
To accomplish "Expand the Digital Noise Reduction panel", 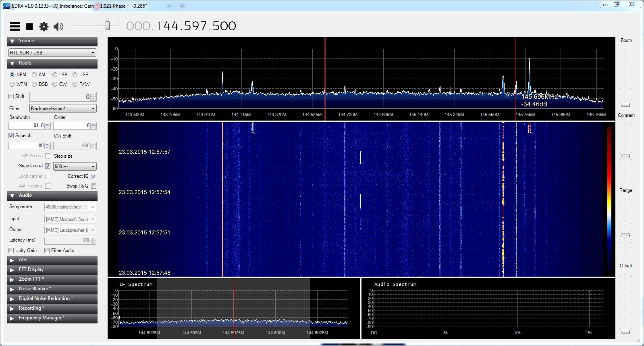I will (52, 299).
